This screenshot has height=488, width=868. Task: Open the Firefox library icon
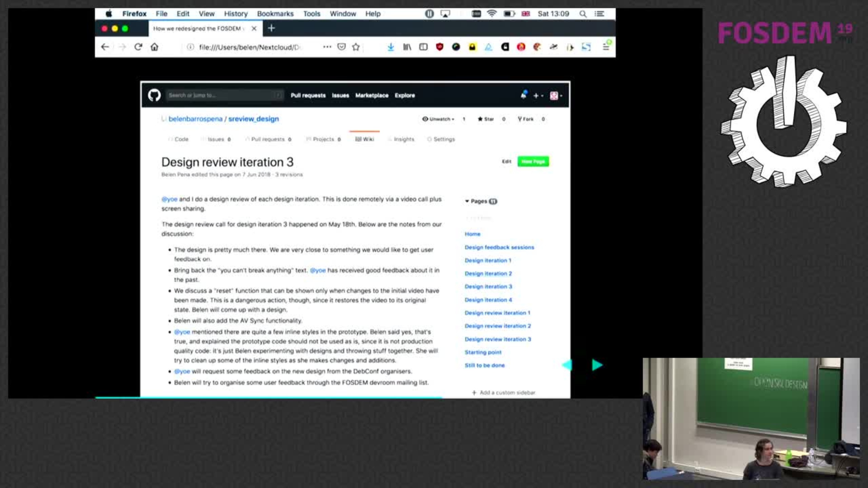pos(407,47)
